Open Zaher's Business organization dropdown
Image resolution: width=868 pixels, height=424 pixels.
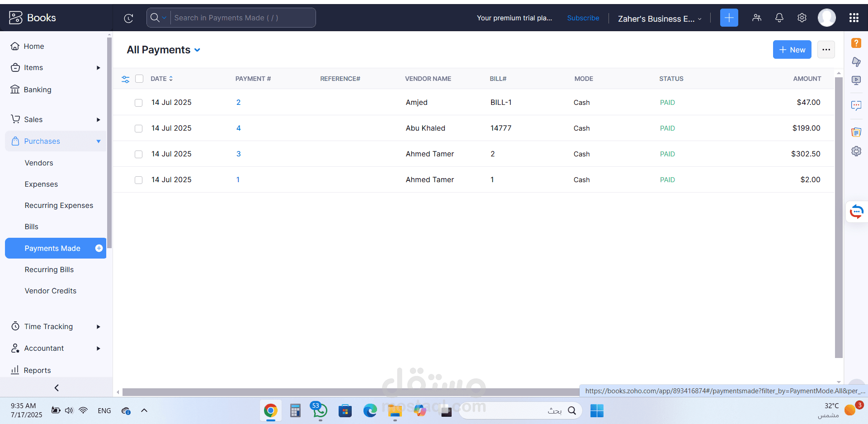(659, 19)
